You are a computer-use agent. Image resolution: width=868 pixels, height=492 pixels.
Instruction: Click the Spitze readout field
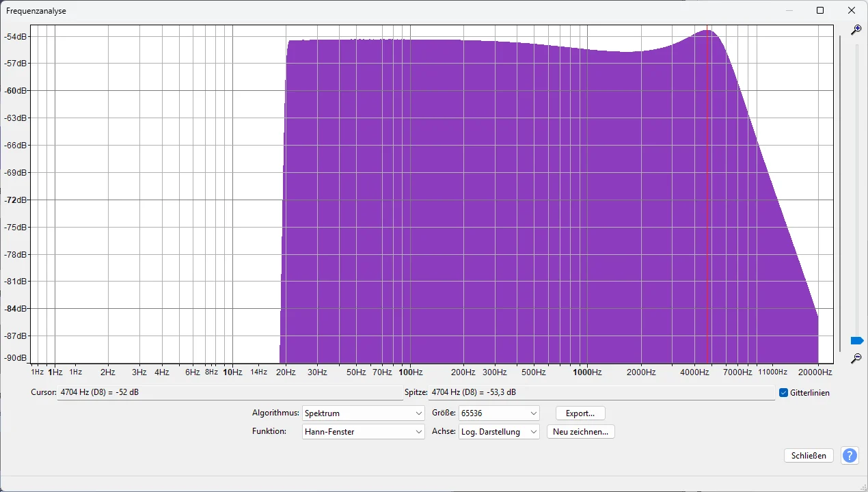tap(601, 393)
